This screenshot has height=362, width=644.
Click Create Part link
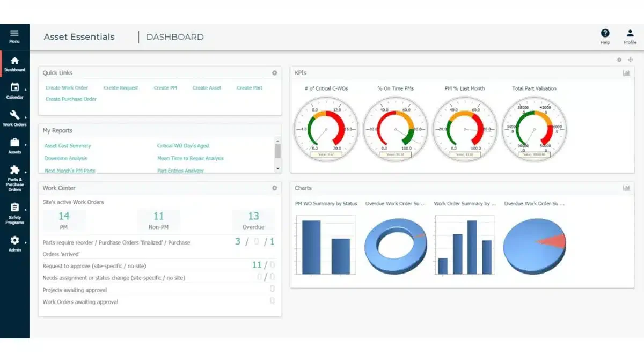250,88
